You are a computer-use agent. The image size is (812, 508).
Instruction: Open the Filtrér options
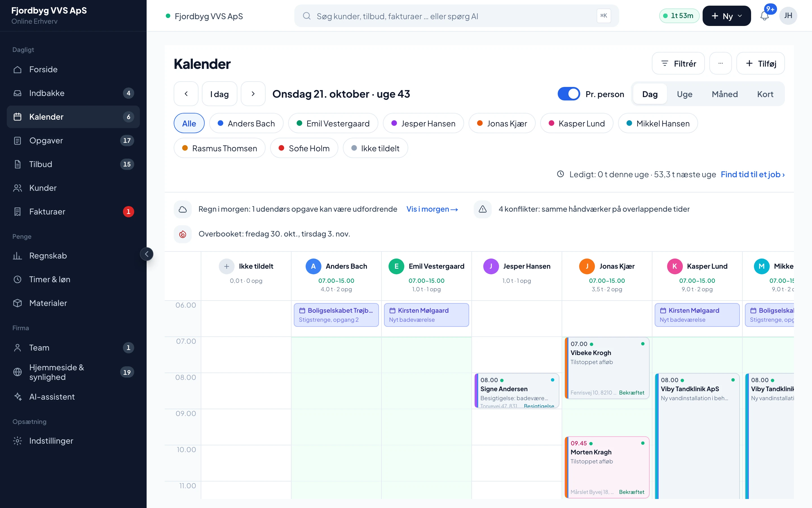[678, 63]
